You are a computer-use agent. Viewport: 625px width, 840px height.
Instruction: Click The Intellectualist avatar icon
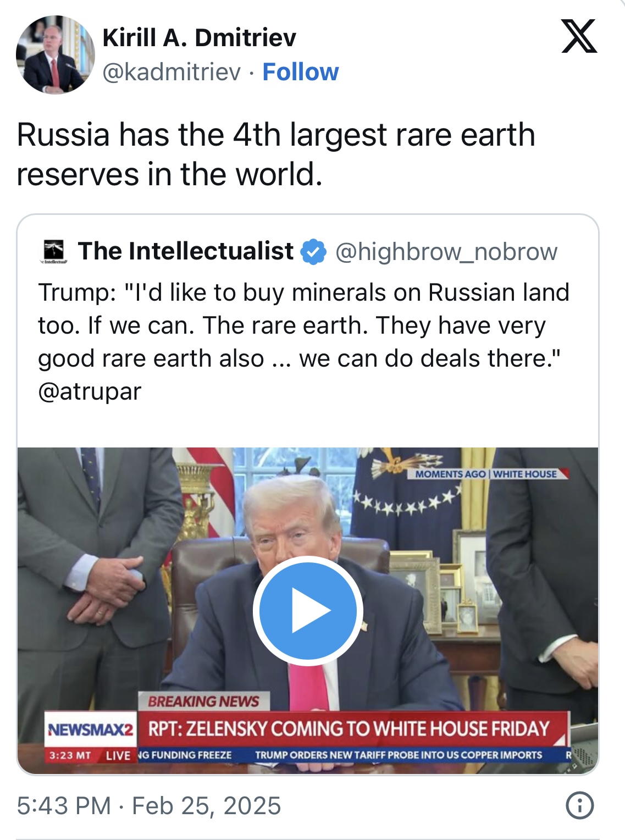[54, 251]
